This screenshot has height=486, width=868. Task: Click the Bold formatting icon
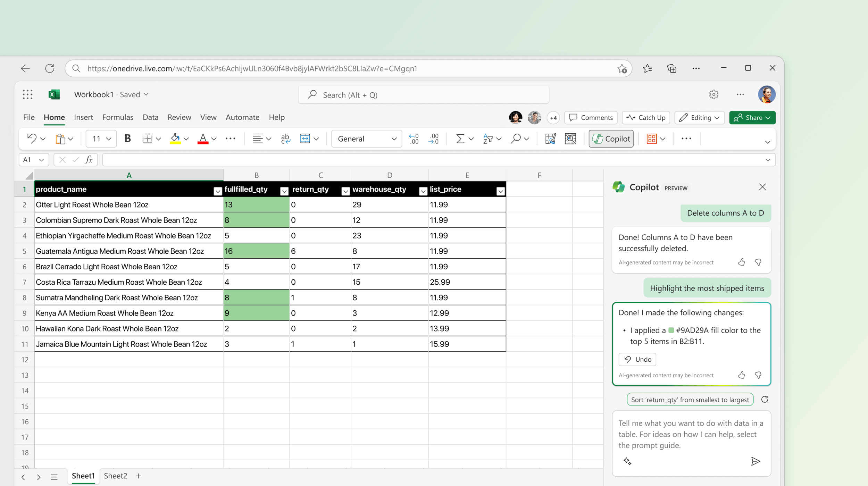127,139
